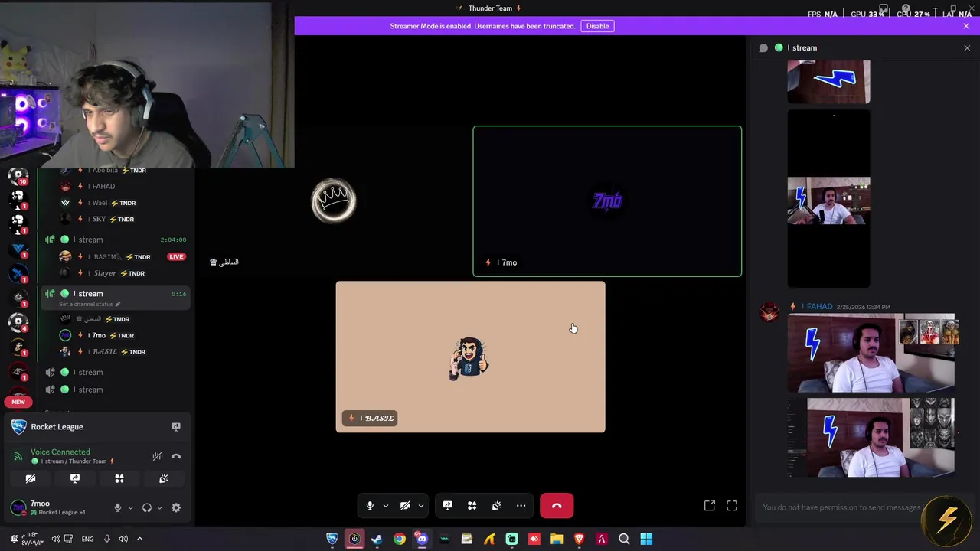Watch stream via the LIVE badge
980x551 pixels.
(x=176, y=257)
